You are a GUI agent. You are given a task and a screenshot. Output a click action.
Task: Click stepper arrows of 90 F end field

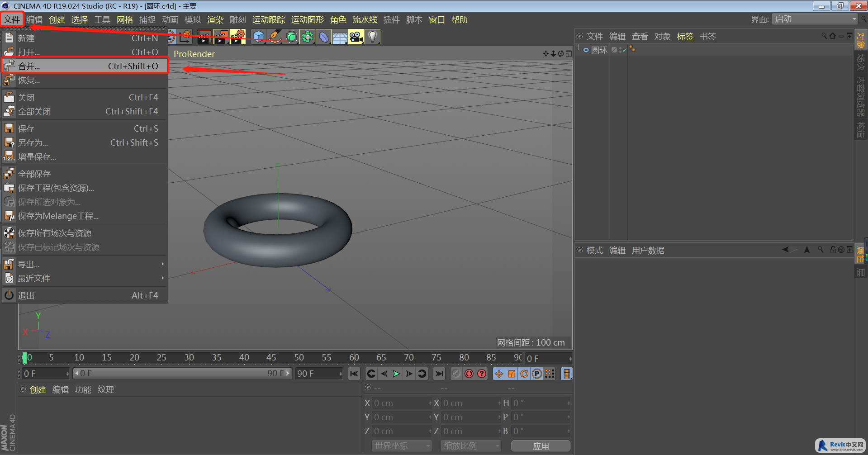(x=341, y=374)
